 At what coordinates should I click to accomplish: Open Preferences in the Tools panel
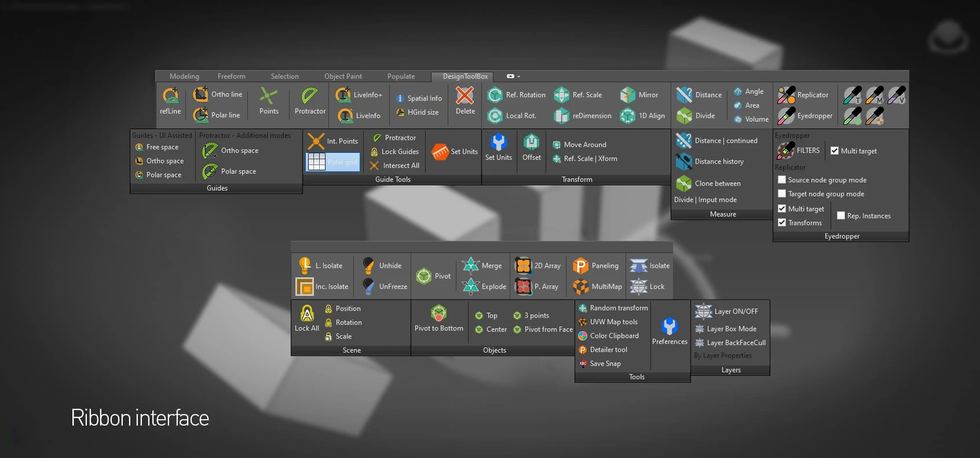pyautogui.click(x=670, y=327)
